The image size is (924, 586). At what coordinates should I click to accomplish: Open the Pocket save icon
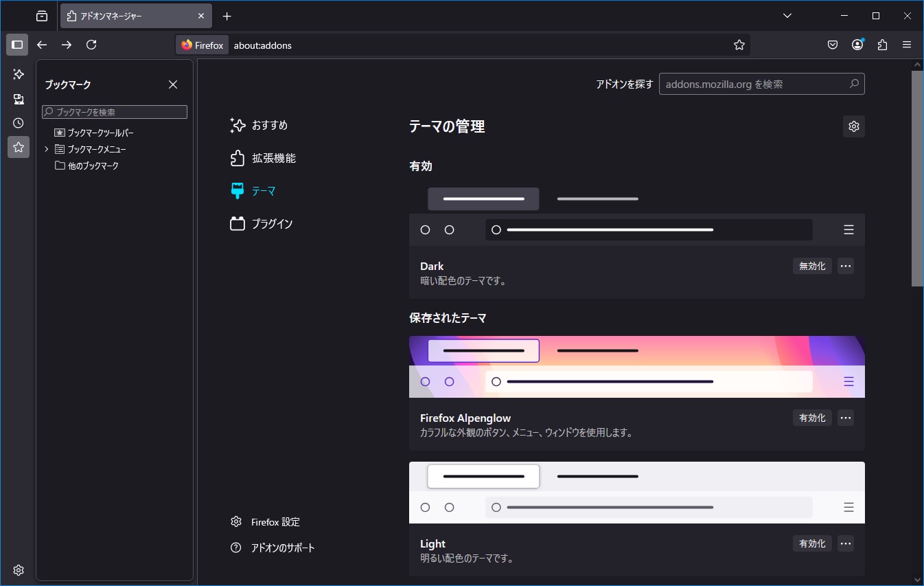click(832, 45)
